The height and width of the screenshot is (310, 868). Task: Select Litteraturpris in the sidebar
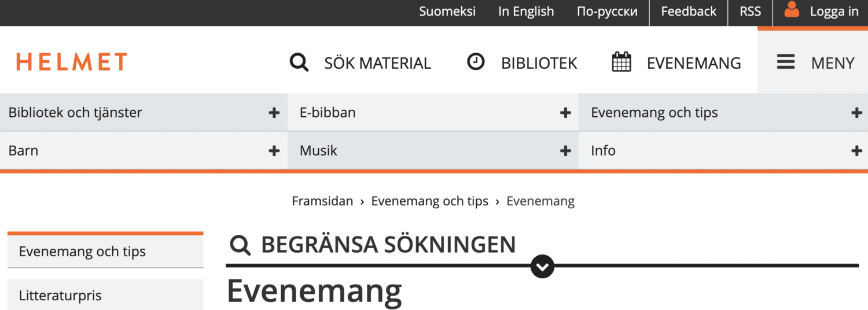click(60, 296)
